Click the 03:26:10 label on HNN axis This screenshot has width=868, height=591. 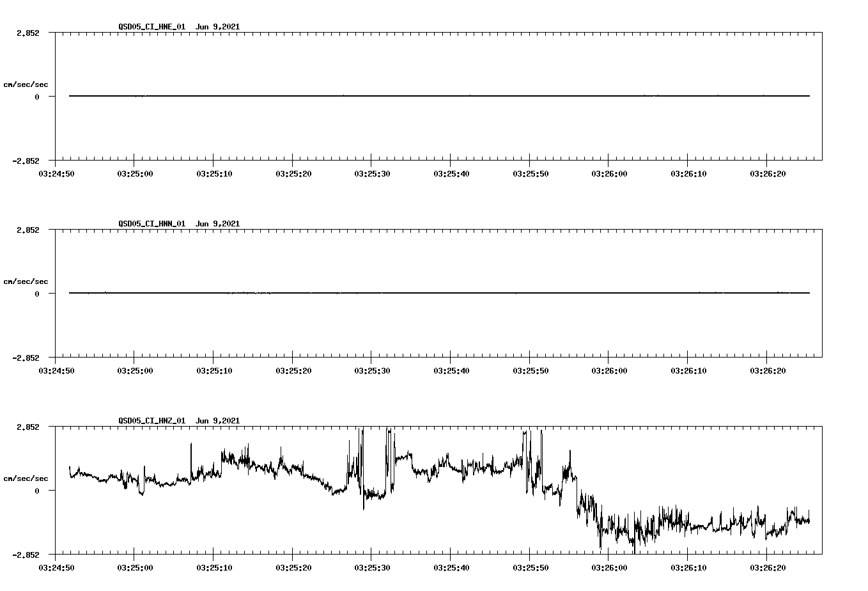tap(688, 370)
